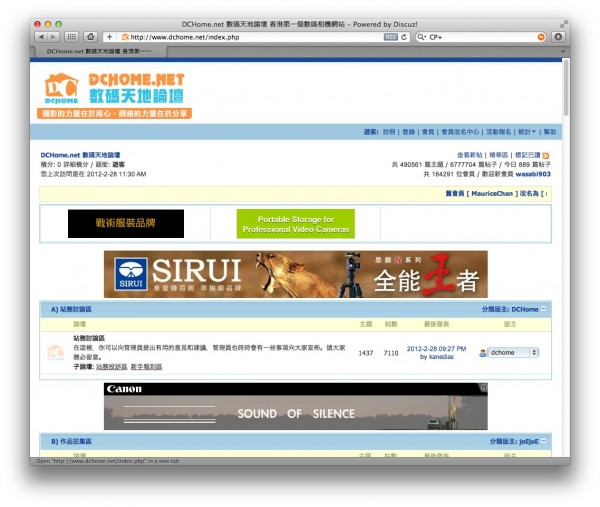
Task: Click the Canon Sound of Silence banner
Action: pos(296,406)
